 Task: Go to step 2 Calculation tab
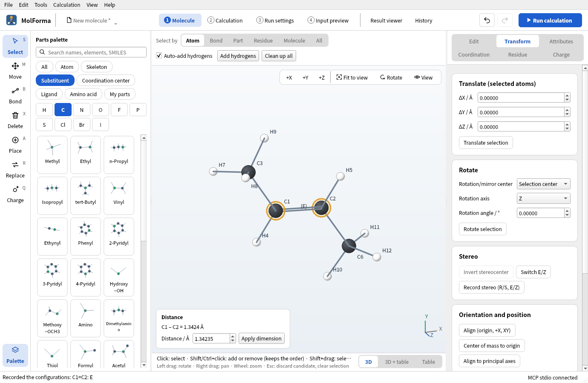(225, 20)
